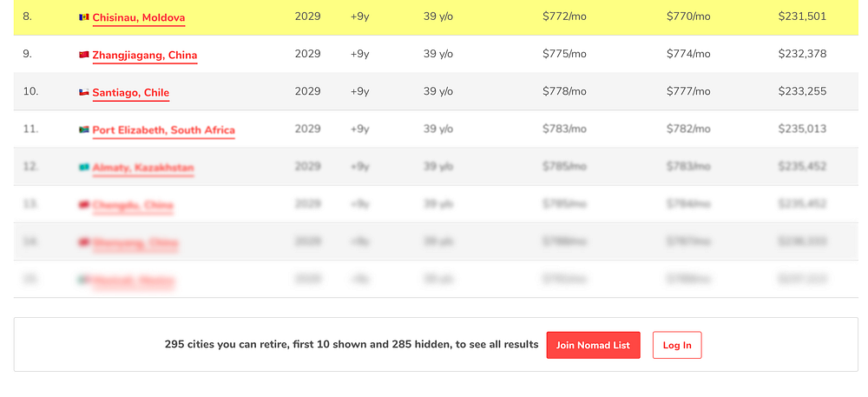Screen dimensions: 868x397
Task: Open the Port Elizabeth, South Africa link
Action: pyautogui.click(x=164, y=129)
